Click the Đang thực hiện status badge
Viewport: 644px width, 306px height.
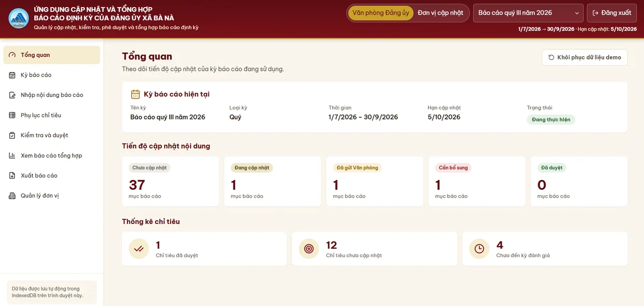coord(551,120)
